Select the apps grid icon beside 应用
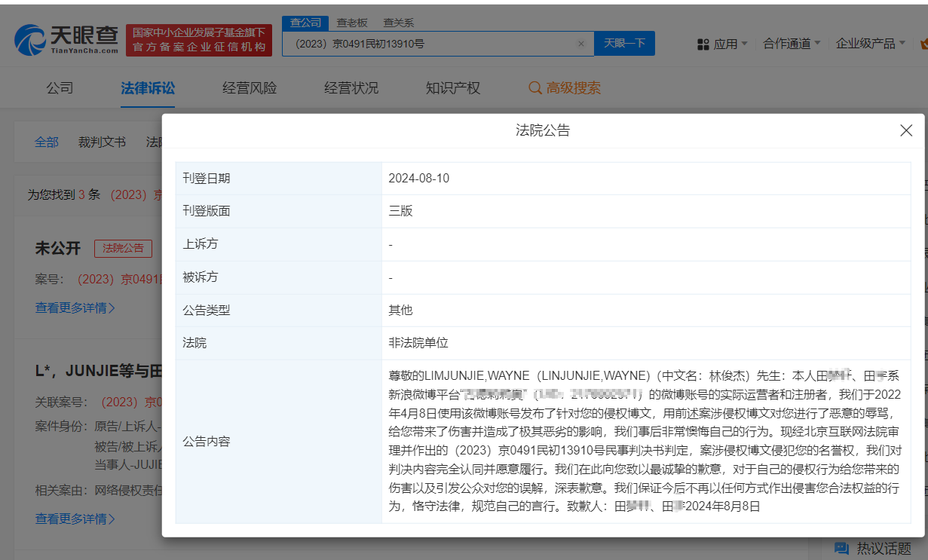This screenshot has width=928, height=560. click(x=703, y=43)
